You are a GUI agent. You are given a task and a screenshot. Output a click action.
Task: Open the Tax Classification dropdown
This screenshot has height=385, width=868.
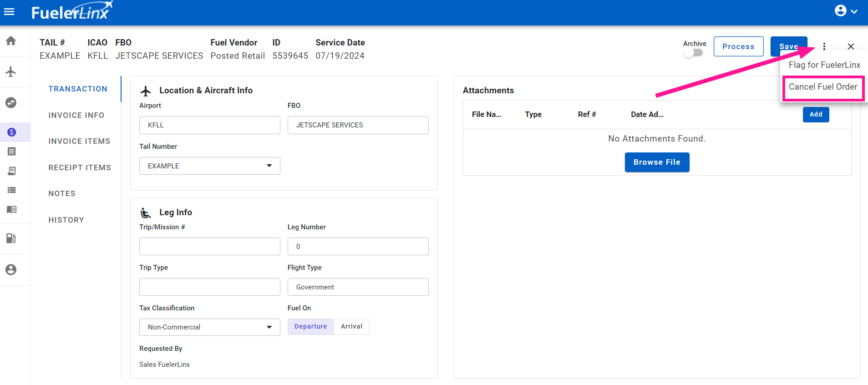(x=210, y=327)
